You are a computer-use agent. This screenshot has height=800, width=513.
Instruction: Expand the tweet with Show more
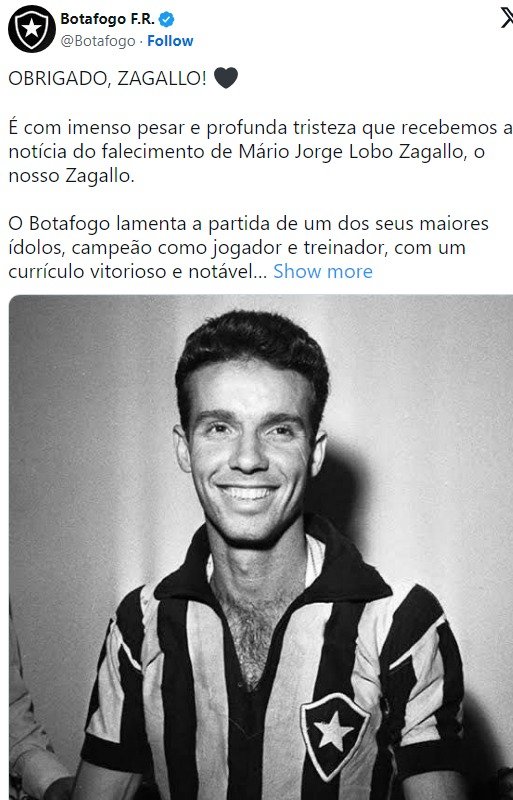pos(323,271)
